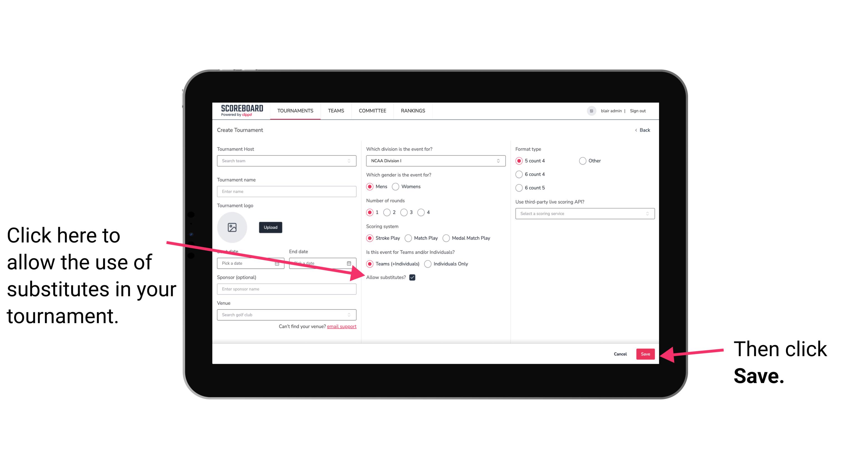This screenshot has height=467, width=868.
Task: Click the Start date calendar icon
Action: [x=279, y=263]
